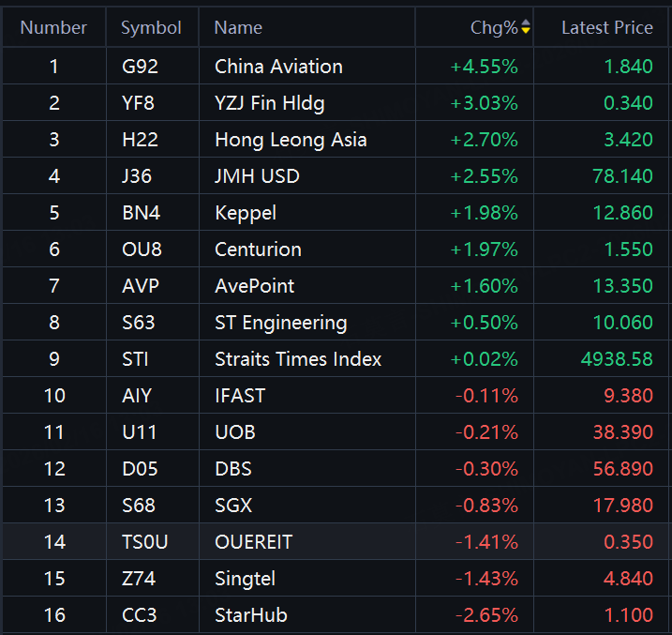Image resolution: width=672 pixels, height=635 pixels.
Task: Open China Aviation stock row
Action: [x=278, y=67]
